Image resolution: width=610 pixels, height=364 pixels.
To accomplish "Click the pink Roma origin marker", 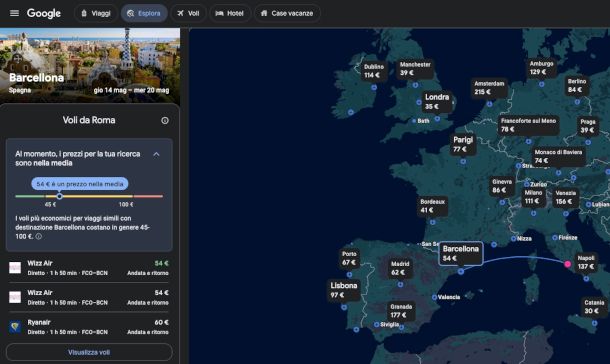I will click(x=568, y=264).
